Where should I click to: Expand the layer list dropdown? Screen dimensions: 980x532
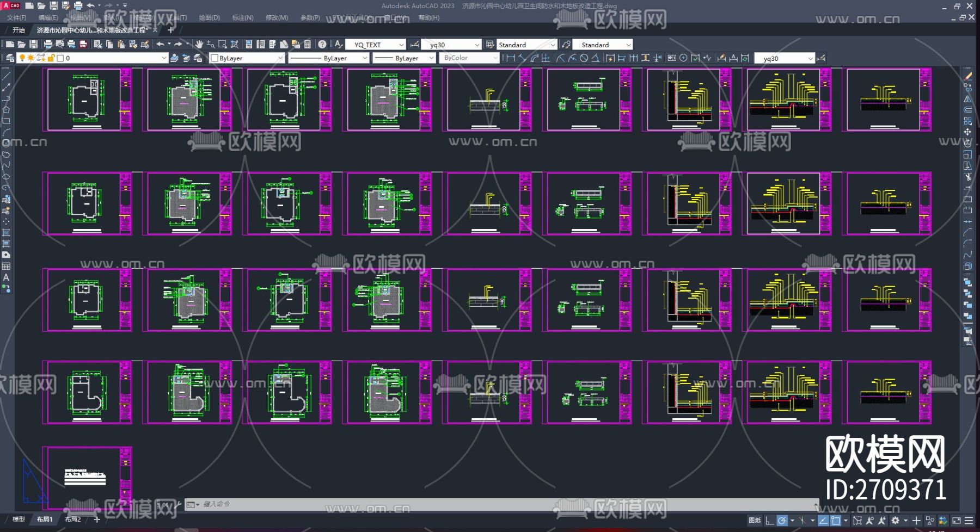[163, 58]
